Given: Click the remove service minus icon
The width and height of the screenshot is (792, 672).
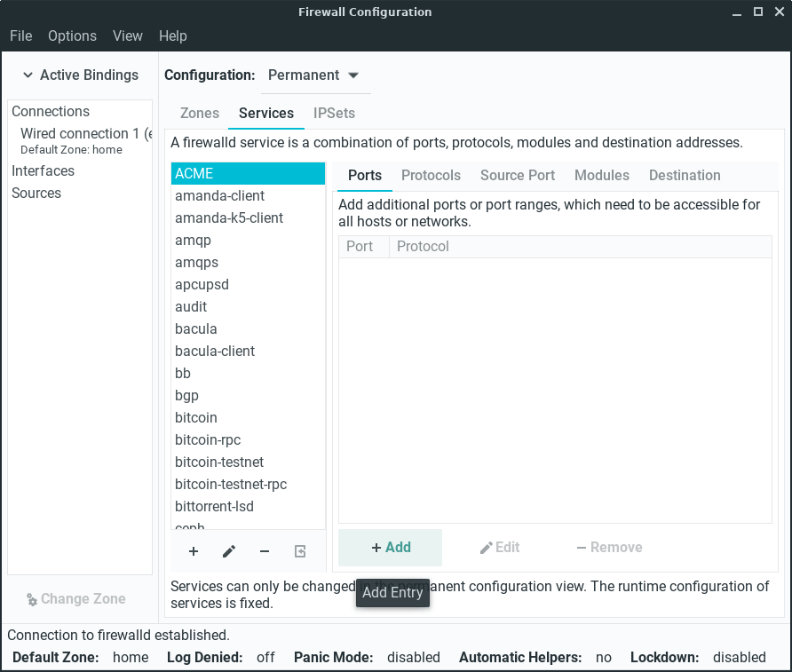Looking at the screenshot, I should tap(265, 551).
